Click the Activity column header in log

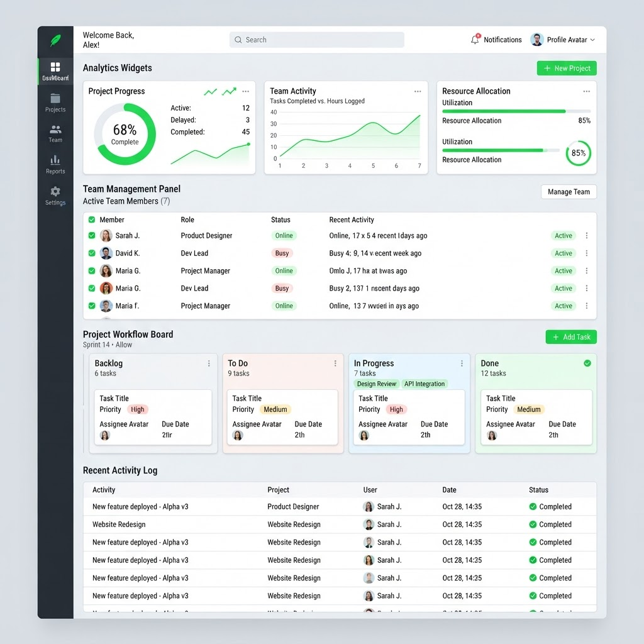click(x=104, y=489)
